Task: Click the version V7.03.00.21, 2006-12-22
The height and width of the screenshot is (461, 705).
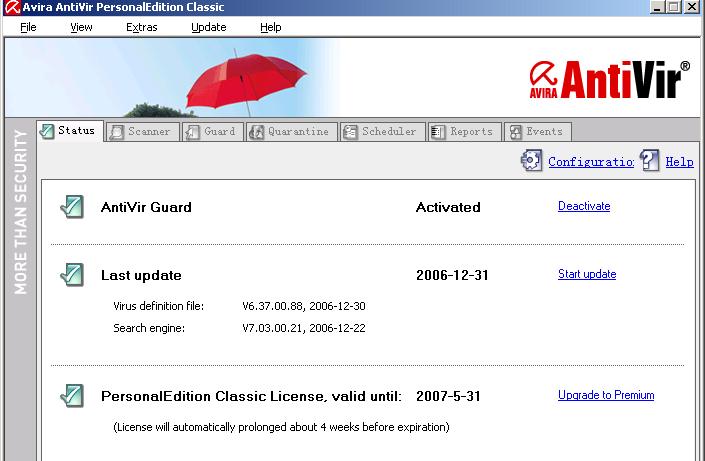Action: click(x=304, y=328)
